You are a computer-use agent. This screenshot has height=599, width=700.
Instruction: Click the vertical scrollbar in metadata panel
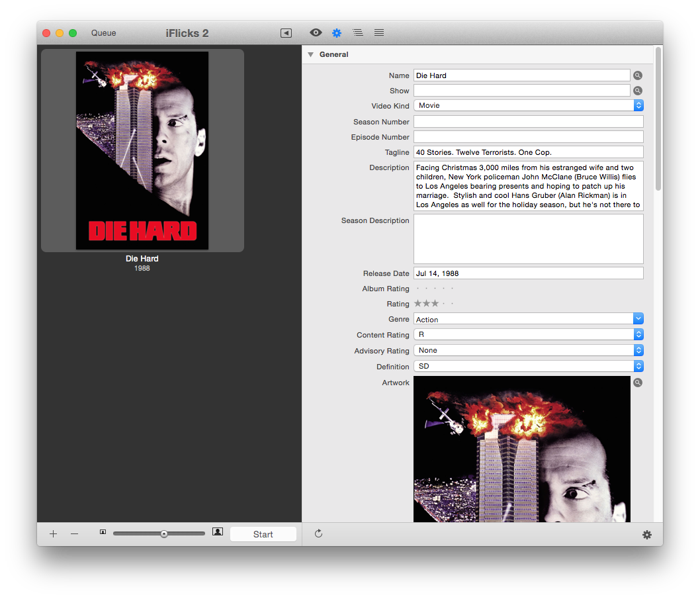tap(658, 119)
